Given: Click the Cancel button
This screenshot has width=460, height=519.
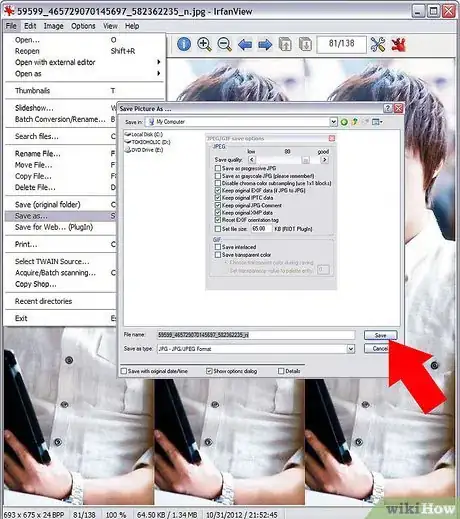Looking at the screenshot, I should (x=377, y=349).
